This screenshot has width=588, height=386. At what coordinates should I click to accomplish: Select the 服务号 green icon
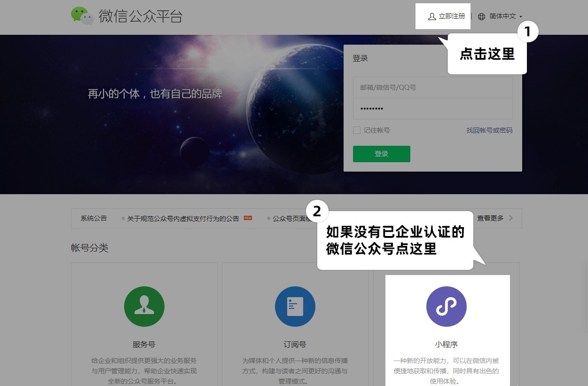144,307
